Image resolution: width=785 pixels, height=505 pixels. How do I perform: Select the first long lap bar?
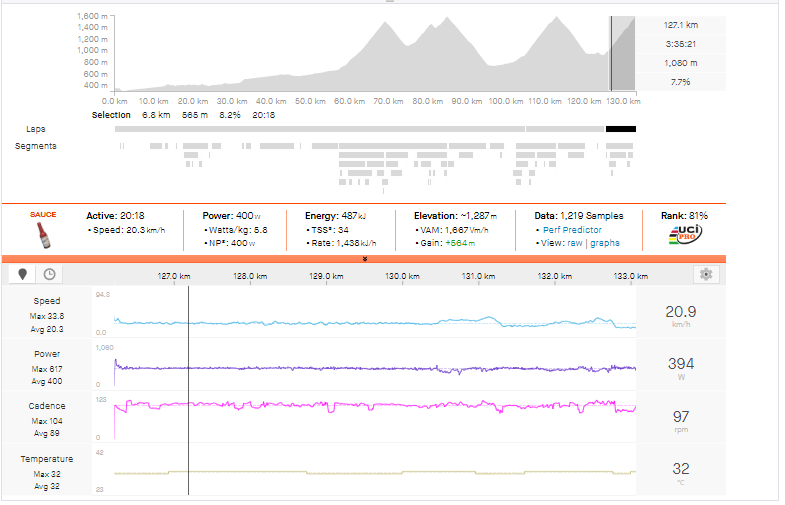320,129
